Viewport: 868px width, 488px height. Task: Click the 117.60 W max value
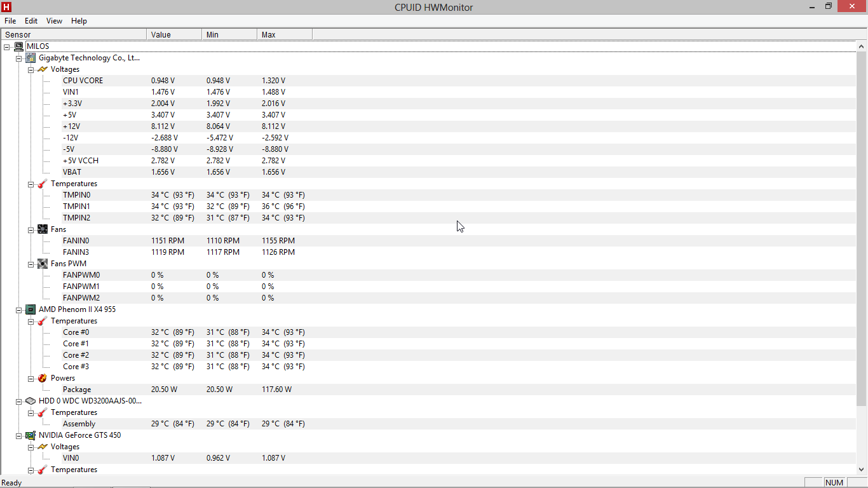coord(276,390)
